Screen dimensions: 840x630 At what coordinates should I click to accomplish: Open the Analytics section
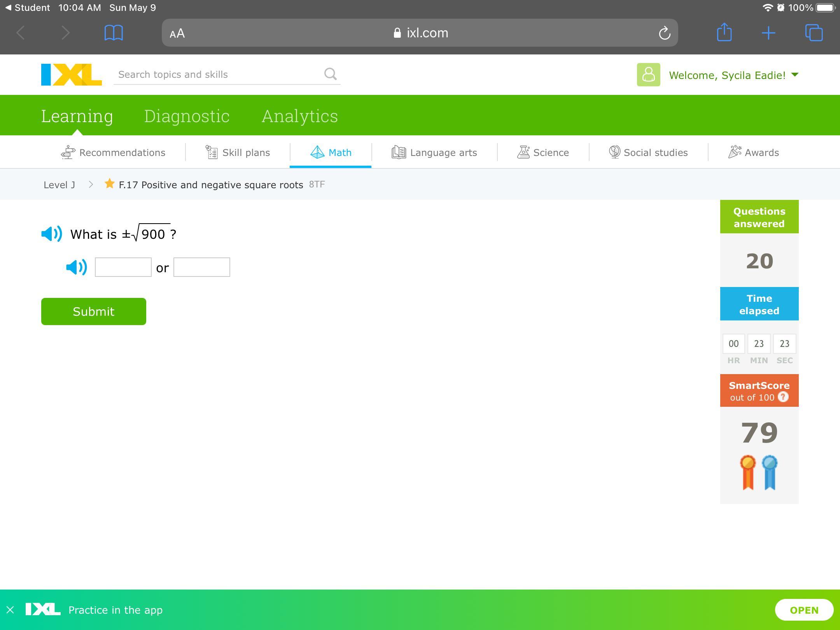pyautogui.click(x=299, y=116)
